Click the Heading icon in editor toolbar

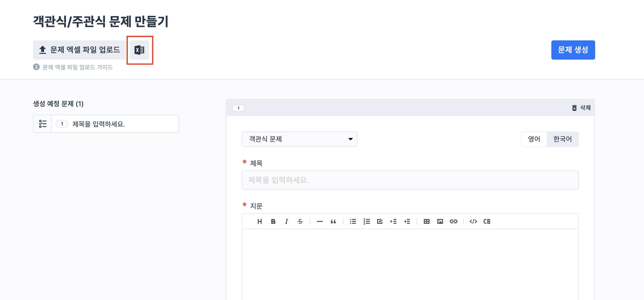(x=259, y=221)
